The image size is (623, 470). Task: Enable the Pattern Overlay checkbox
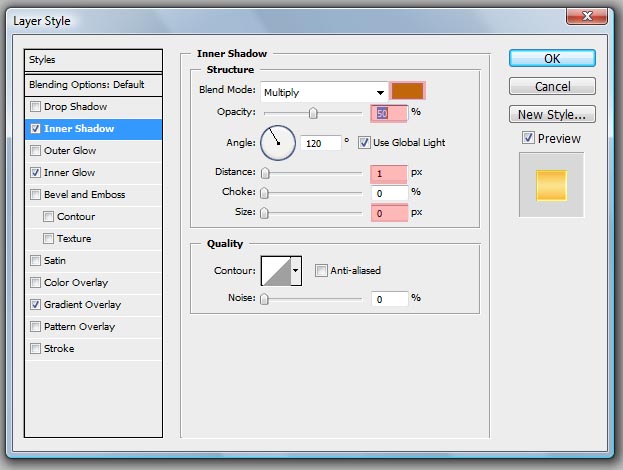35,327
